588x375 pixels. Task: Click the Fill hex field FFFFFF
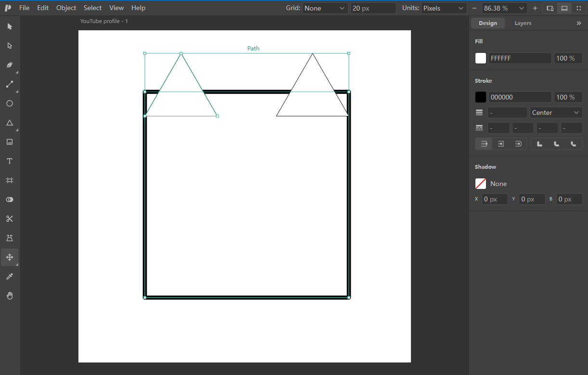[520, 58]
